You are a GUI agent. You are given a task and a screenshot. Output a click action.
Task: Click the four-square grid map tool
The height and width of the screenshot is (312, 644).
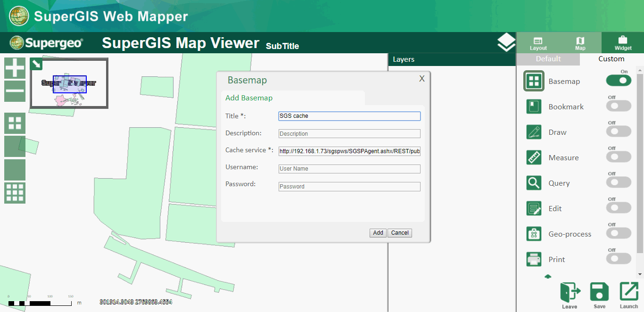click(15, 123)
